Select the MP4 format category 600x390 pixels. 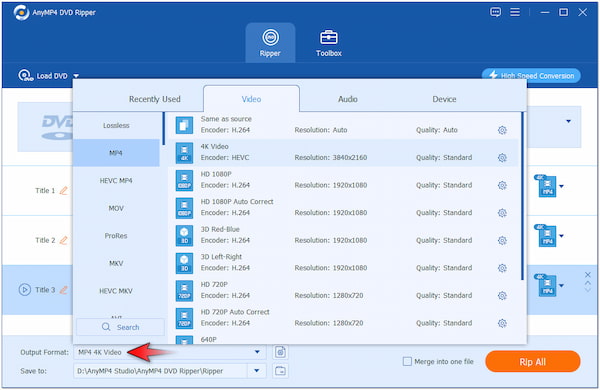[x=116, y=153]
